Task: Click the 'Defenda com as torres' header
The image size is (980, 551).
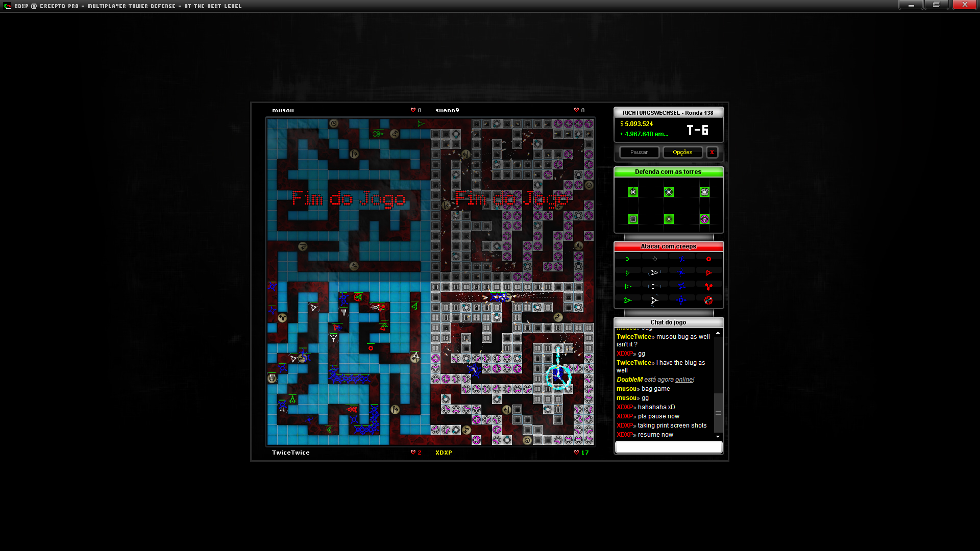Action: (669, 172)
